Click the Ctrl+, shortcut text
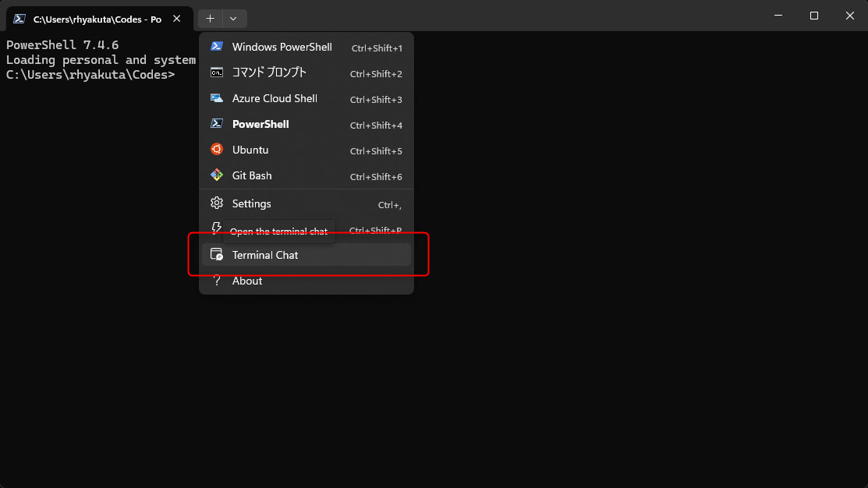Viewport: 868px width, 488px height. tap(390, 205)
